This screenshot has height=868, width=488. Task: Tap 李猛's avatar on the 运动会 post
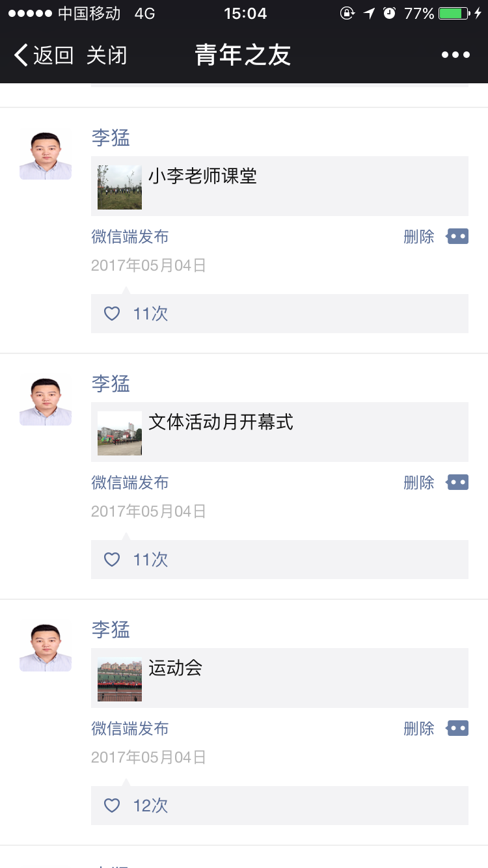(46, 646)
